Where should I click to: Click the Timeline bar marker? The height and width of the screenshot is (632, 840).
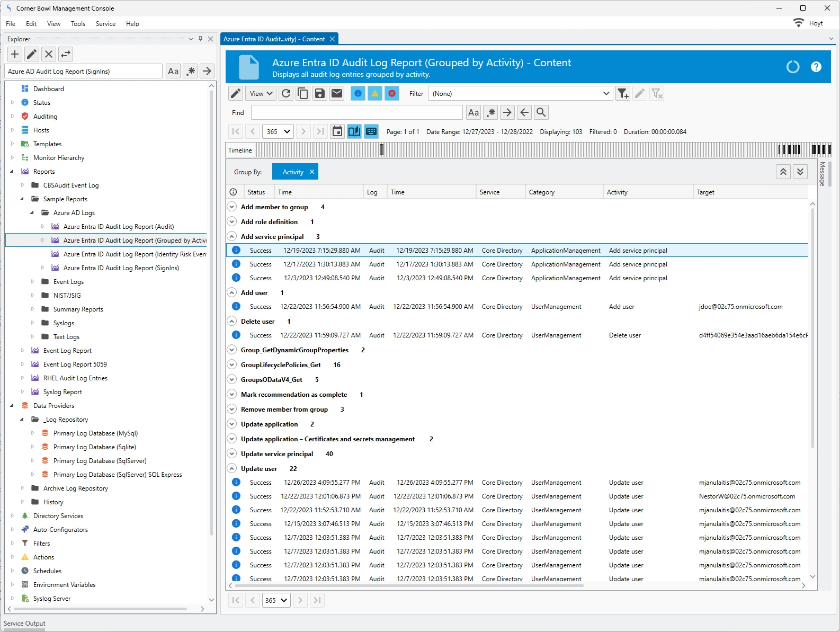[381, 150]
